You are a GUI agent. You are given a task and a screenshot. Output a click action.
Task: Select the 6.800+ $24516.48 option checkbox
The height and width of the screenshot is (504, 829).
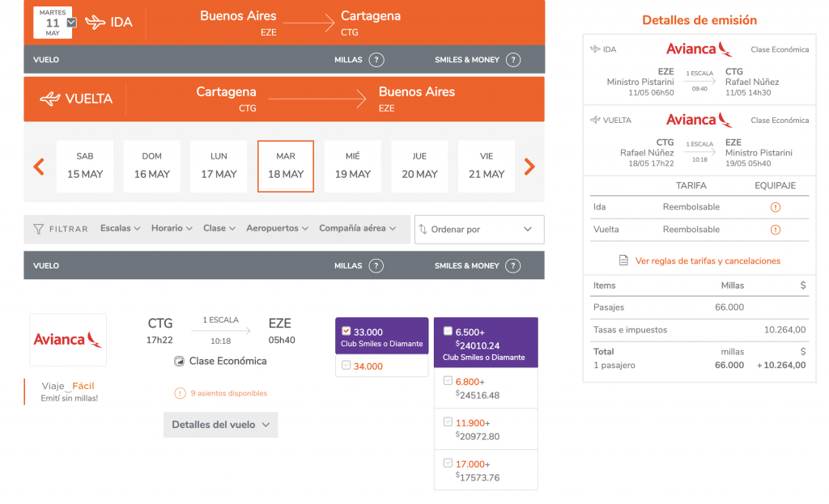[448, 381]
